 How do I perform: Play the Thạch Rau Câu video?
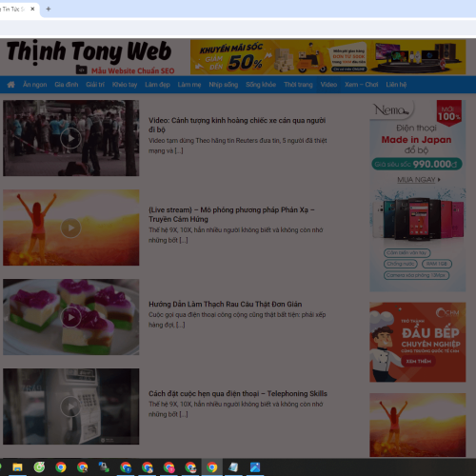pyautogui.click(x=70, y=317)
